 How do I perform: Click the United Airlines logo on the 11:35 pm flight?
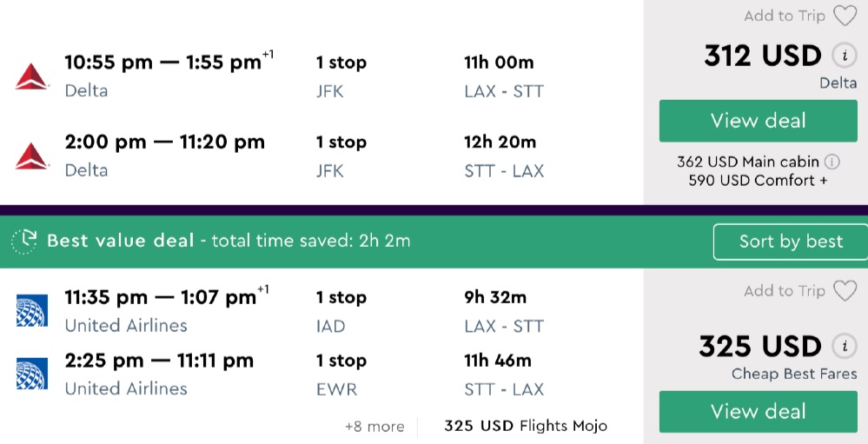coord(32,311)
